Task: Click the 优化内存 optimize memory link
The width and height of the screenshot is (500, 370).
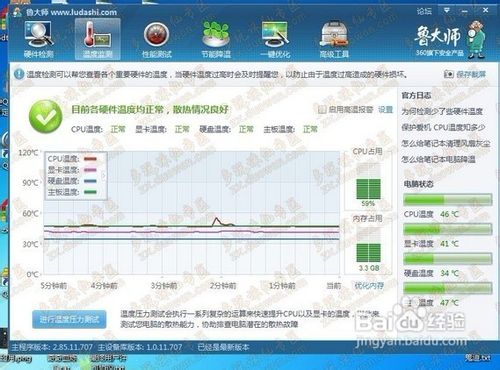Action: pos(369,286)
